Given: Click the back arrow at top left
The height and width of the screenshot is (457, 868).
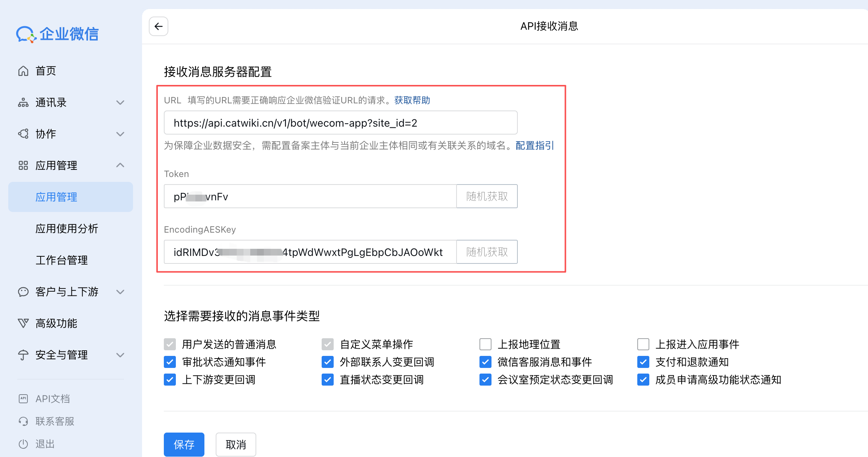Looking at the screenshot, I should pyautogui.click(x=158, y=26).
